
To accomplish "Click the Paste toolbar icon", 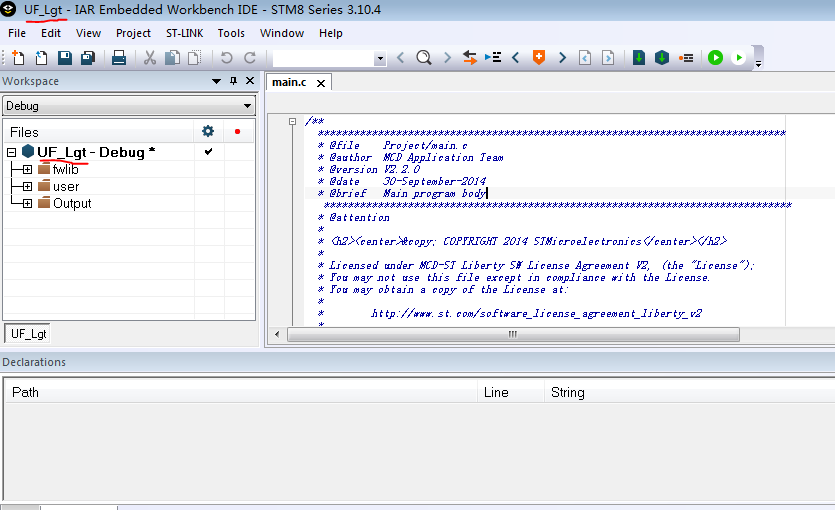I will pyautogui.click(x=195, y=57).
